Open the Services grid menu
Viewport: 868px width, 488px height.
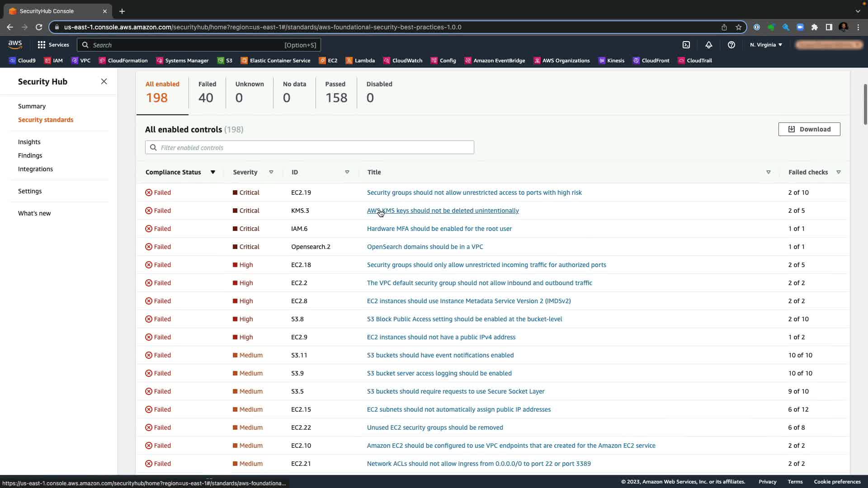click(x=53, y=45)
